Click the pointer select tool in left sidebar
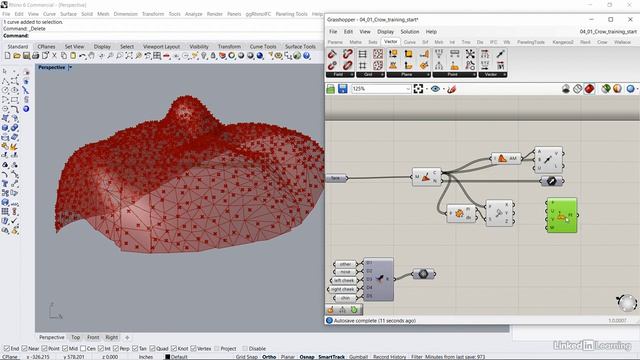 coord(5,72)
